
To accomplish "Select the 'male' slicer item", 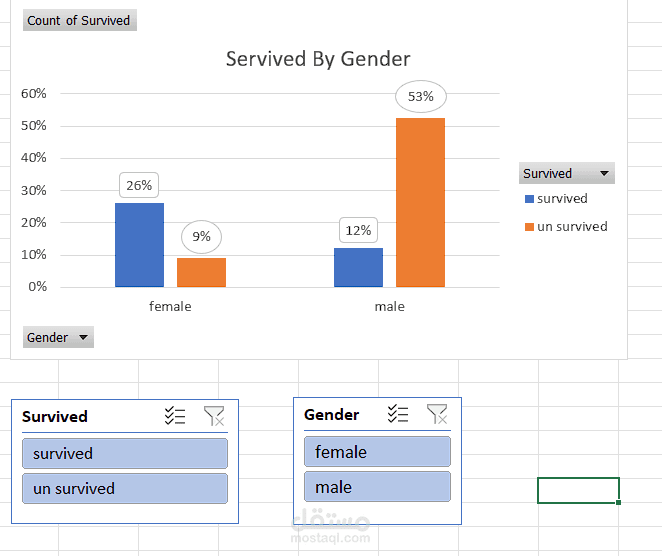I will coord(377,487).
